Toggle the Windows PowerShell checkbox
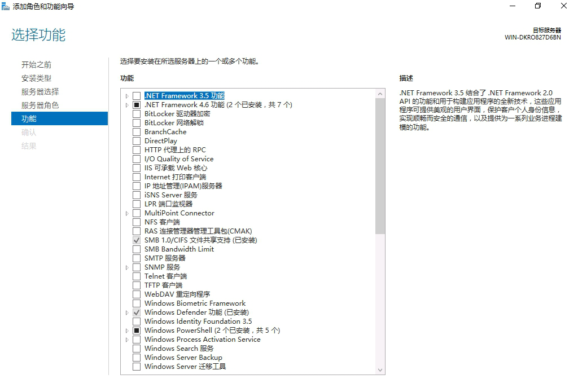The height and width of the screenshot is (392, 578). point(137,331)
